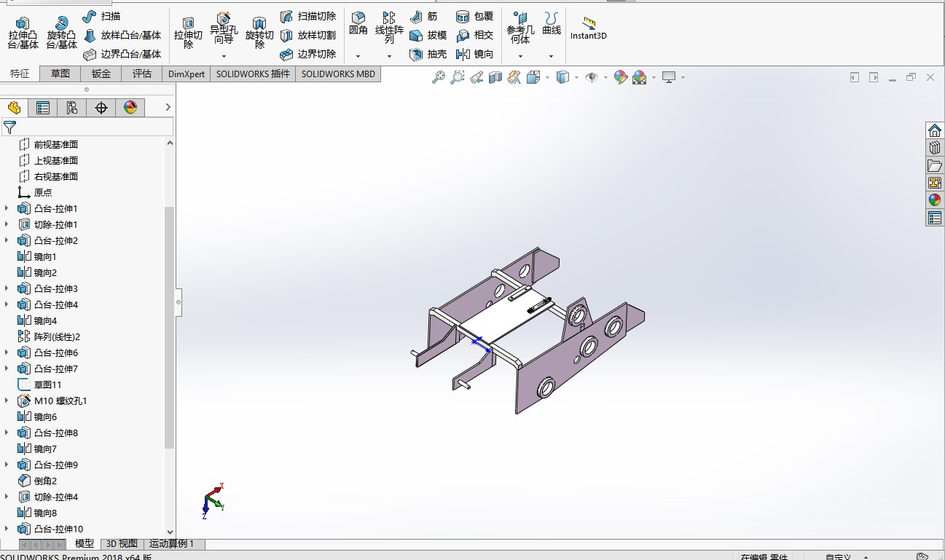This screenshot has height=560, width=945.
Task: Select the 阵列(线性)2 tree item
Action: (49, 336)
